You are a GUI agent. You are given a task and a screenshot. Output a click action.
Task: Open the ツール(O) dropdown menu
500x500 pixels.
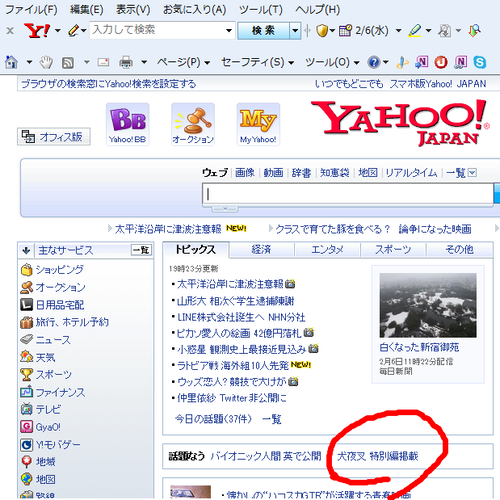pos(332,62)
